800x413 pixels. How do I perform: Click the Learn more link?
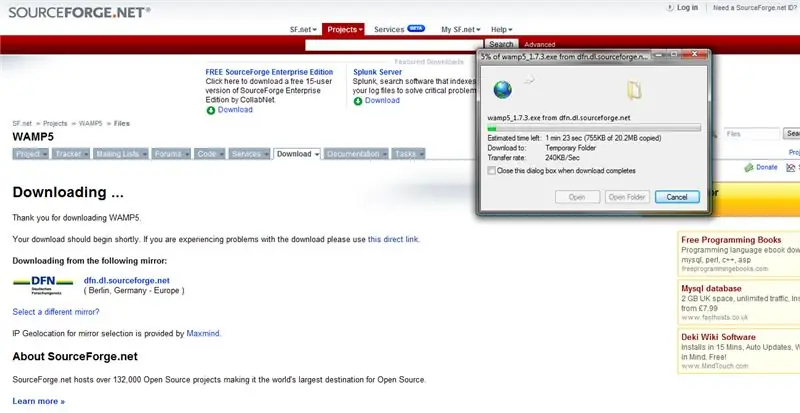(39, 401)
